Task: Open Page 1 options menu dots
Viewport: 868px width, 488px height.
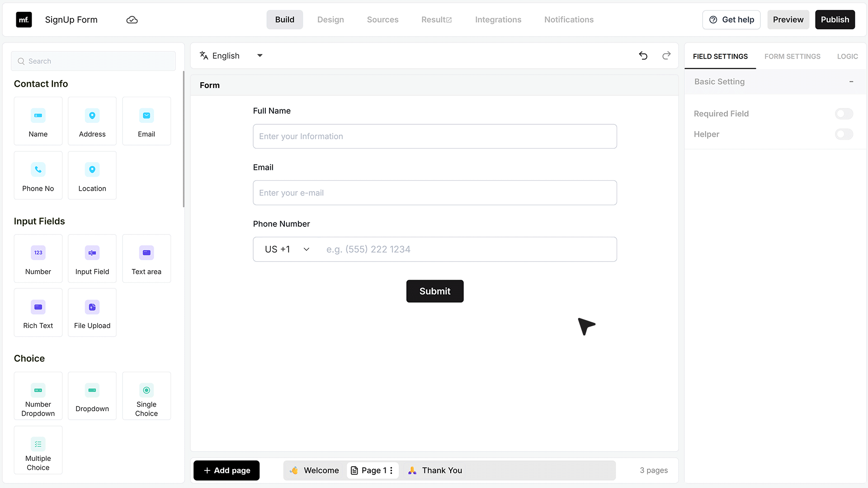Action: pos(392,470)
